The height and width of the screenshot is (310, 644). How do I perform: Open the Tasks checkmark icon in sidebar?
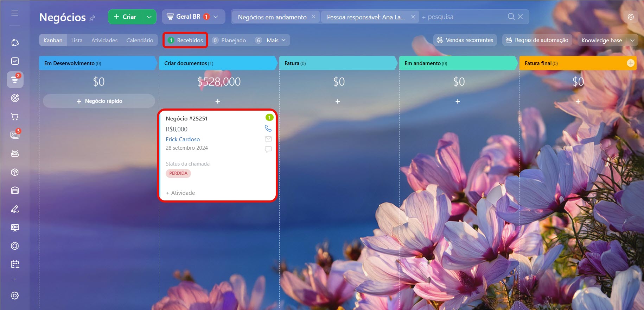(15, 61)
